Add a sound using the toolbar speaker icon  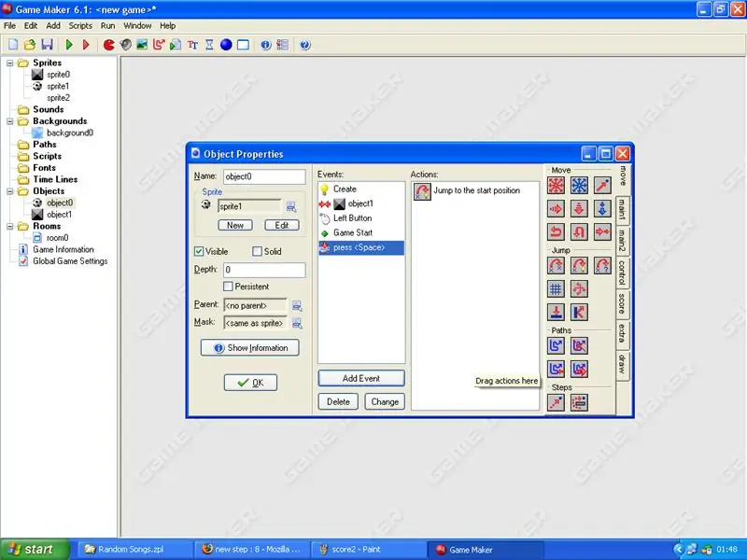pyautogui.click(x=126, y=45)
